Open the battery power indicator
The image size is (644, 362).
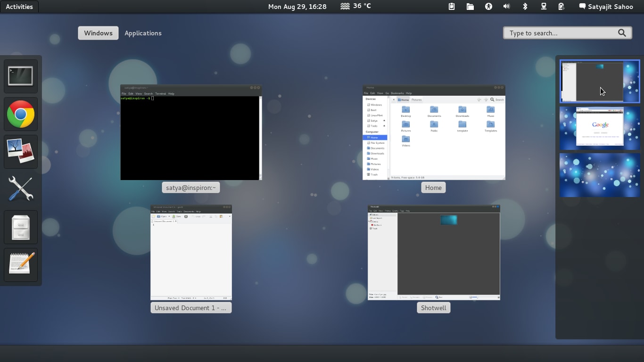point(561,7)
